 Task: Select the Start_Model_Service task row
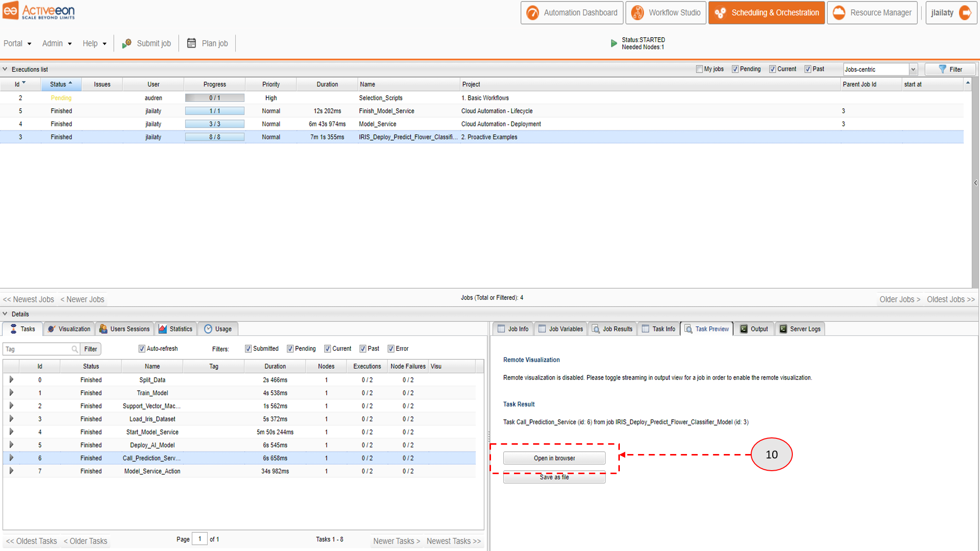point(239,432)
